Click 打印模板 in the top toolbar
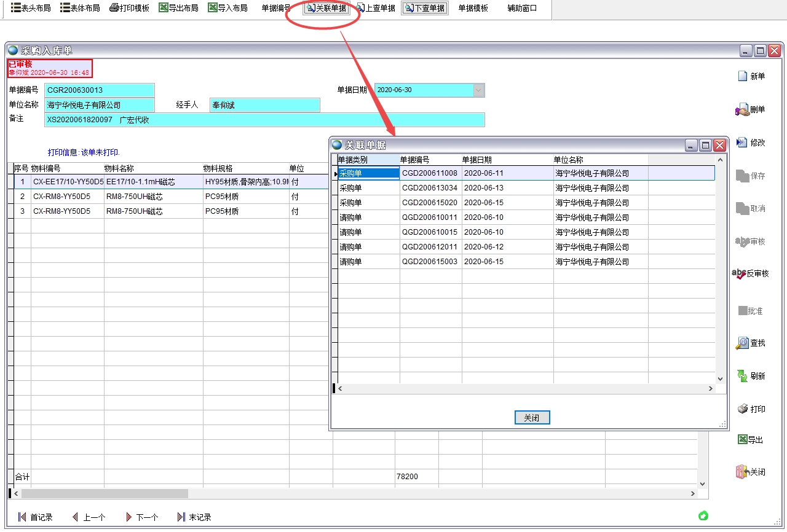Viewport: 787px width, 532px height. click(x=129, y=8)
